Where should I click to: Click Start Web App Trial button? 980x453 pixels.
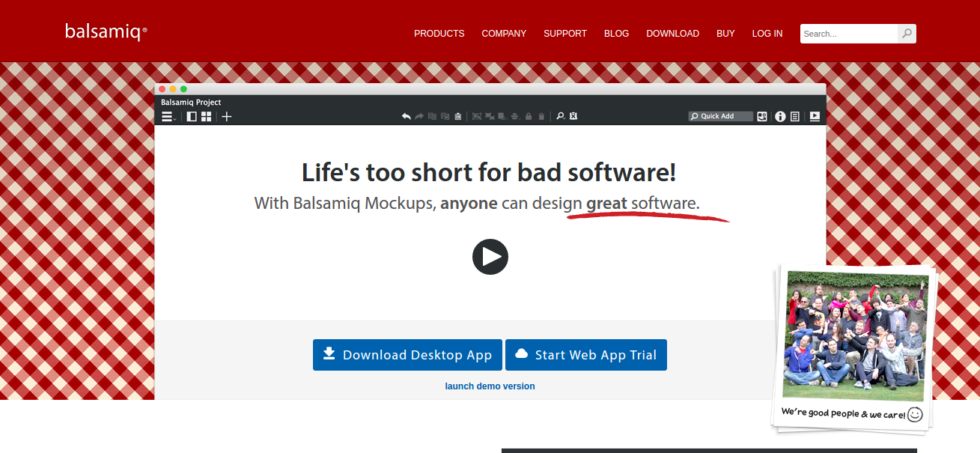pos(586,355)
